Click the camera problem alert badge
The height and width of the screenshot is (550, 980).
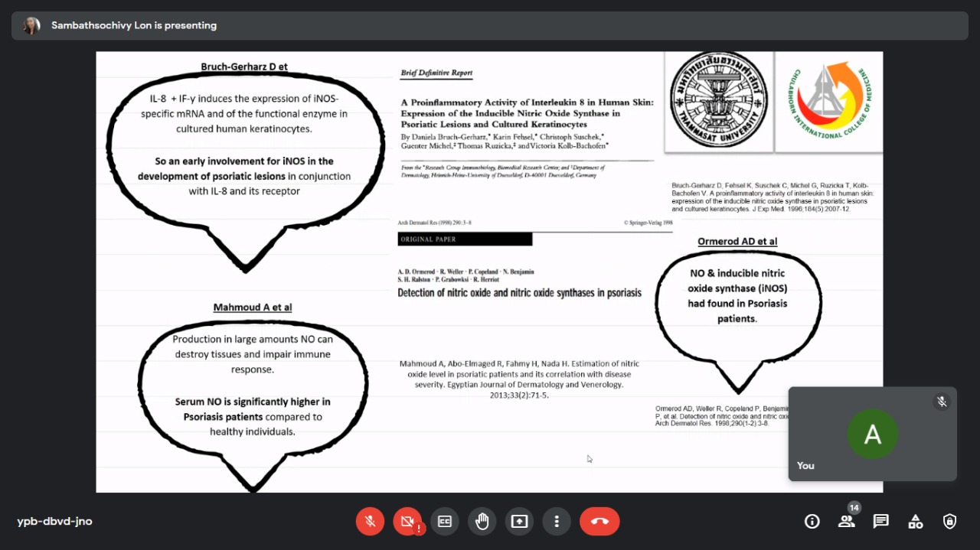[419, 529]
